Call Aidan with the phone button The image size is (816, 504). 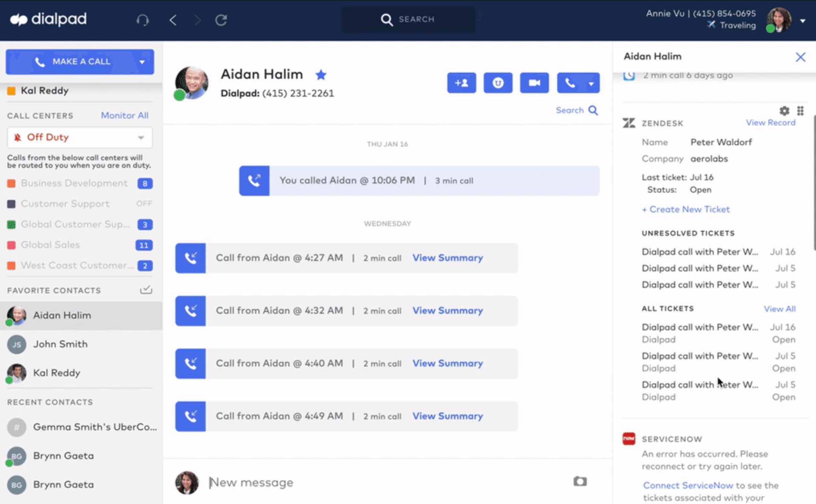pyautogui.click(x=570, y=83)
